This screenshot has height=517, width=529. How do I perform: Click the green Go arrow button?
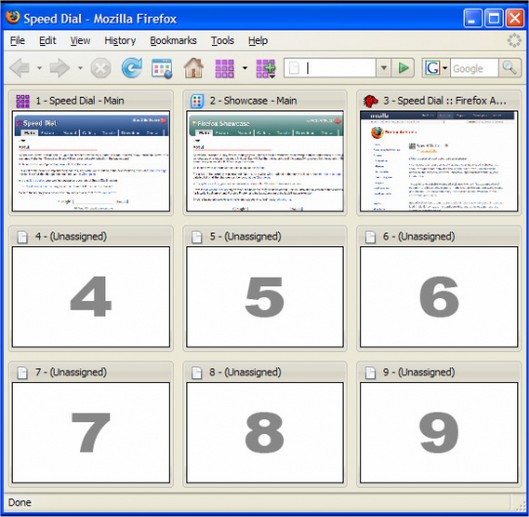(403, 68)
